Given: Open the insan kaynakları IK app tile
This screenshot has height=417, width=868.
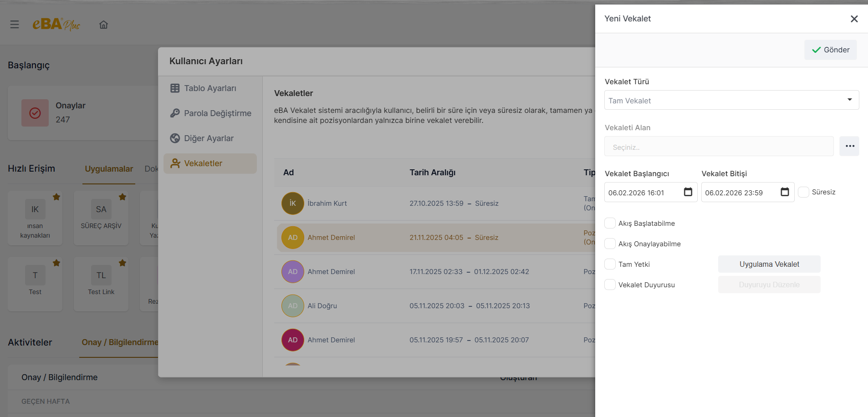Looking at the screenshot, I should 35,218.
